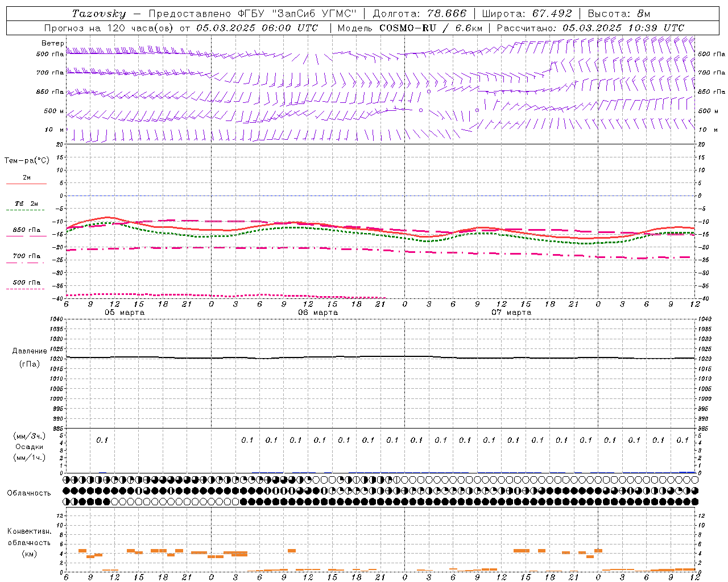Click the 850 гПа legend entry in temperature panel
The height and width of the screenshot is (582, 728).
[x=27, y=230]
